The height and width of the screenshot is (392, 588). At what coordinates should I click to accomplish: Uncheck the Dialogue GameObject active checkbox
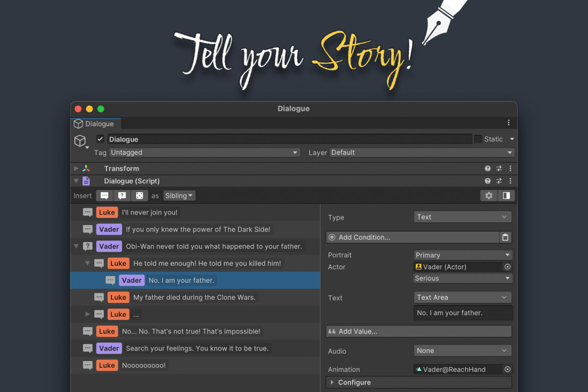pyautogui.click(x=100, y=139)
